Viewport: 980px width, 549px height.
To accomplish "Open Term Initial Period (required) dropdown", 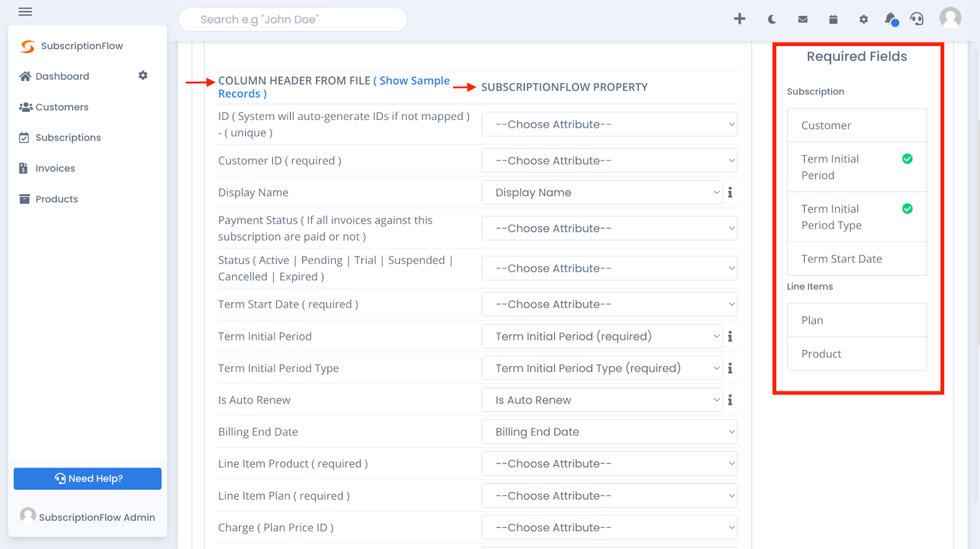I will pos(602,336).
